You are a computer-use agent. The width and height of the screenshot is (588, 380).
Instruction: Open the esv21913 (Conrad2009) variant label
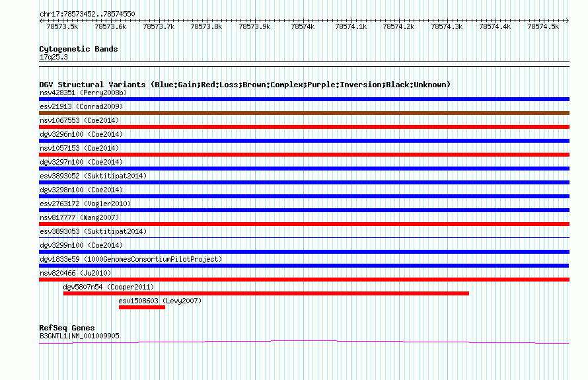(x=81, y=106)
